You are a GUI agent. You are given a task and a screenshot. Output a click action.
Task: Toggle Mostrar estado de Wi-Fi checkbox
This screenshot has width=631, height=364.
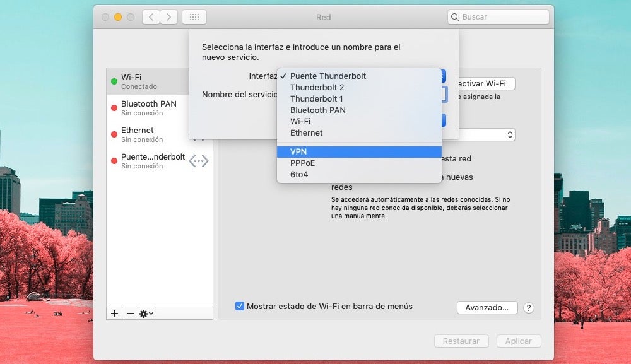pos(239,306)
